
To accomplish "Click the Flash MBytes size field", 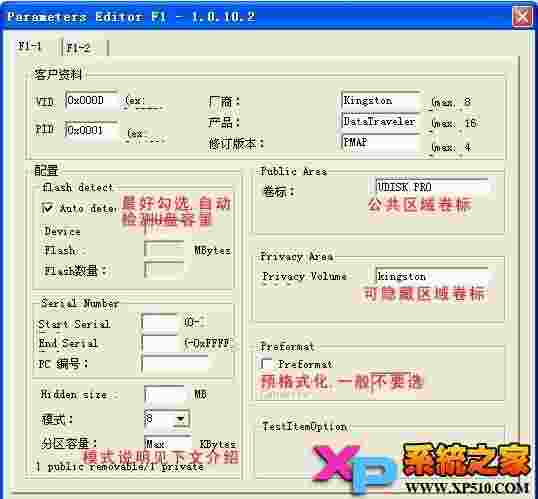I will coord(164,250).
